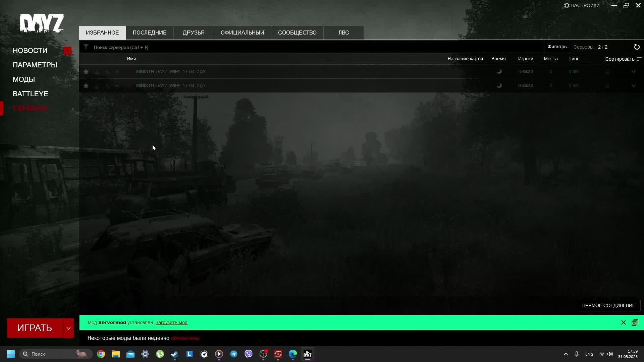
Task: Copy the mod notification message icon
Action: [635, 322]
